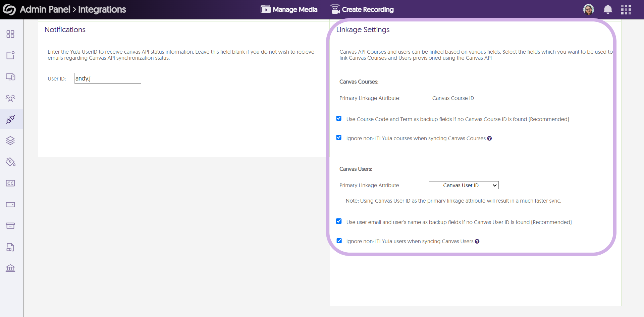Screen dimensions: 644x317
Task: Open the devices sidebar icon
Action: tap(10, 77)
